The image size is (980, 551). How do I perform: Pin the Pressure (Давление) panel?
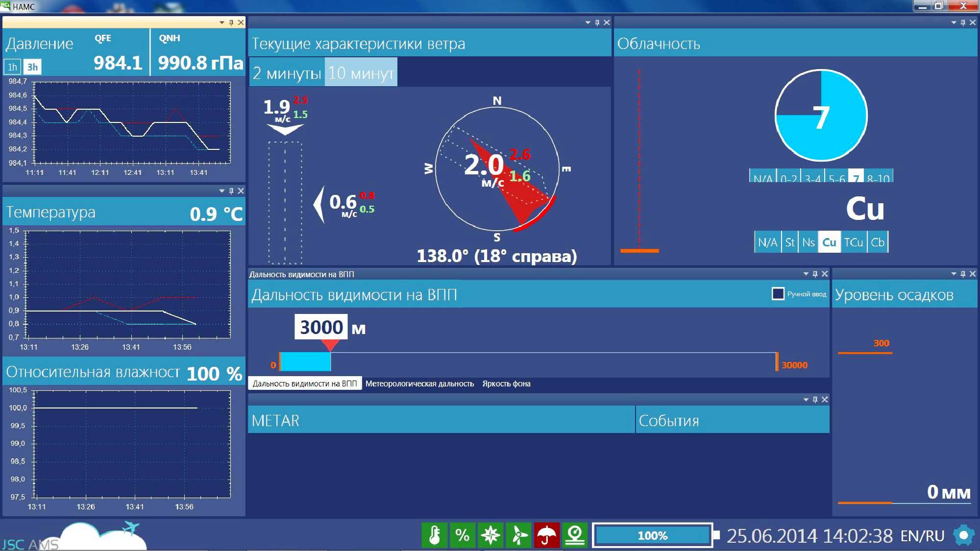(231, 23)
